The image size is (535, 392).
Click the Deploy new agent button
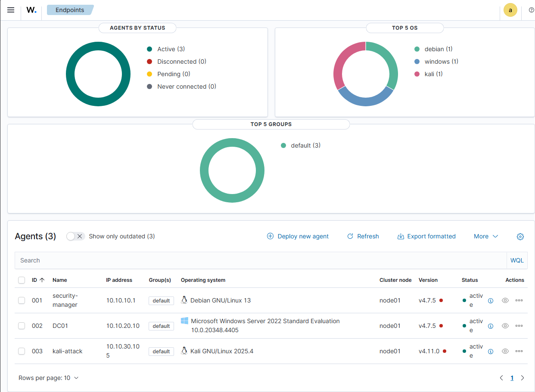tap(298, 236)
